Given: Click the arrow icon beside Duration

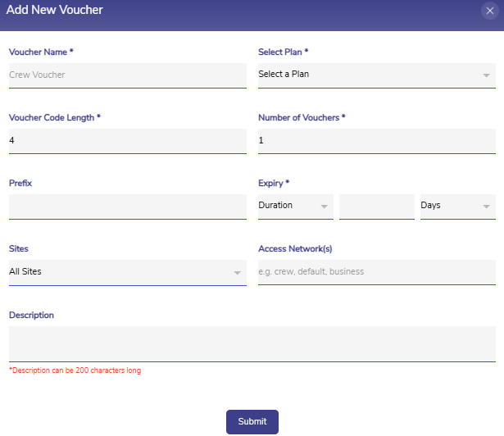Looking at the screenshot, I should (x=325, y=207).
